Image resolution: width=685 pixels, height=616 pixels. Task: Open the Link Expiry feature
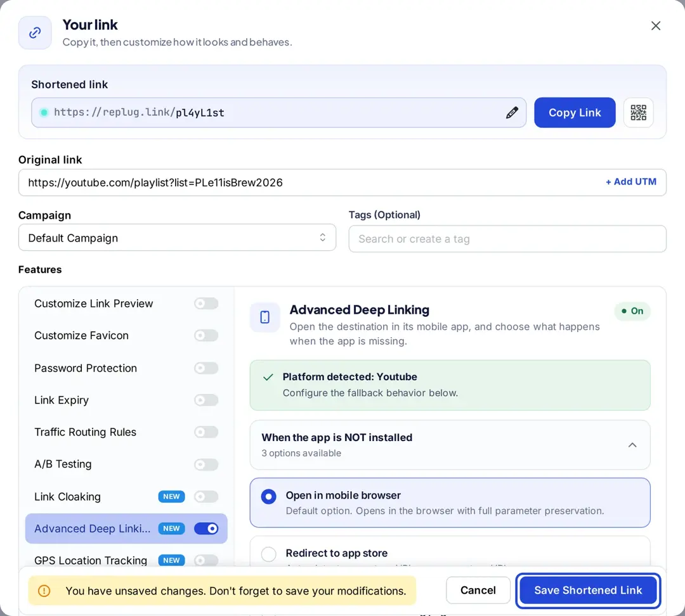126,400
